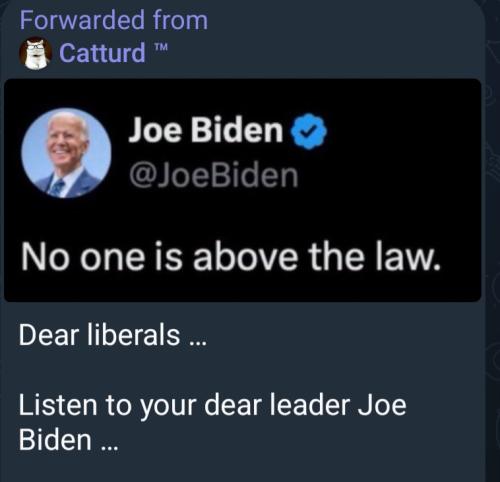This screenshot has height=482, width=500.
Task: Tap the word "Joe" in the caption text
Action: tap(382, 405)
